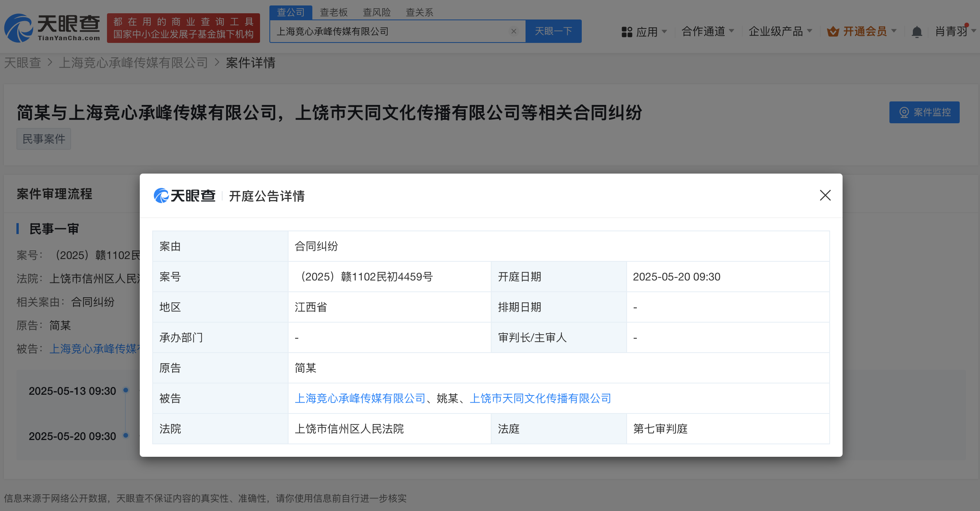Close the 开庭公告详情 dialog
Viewport: 980px width, 511px height.
(825, 195)
